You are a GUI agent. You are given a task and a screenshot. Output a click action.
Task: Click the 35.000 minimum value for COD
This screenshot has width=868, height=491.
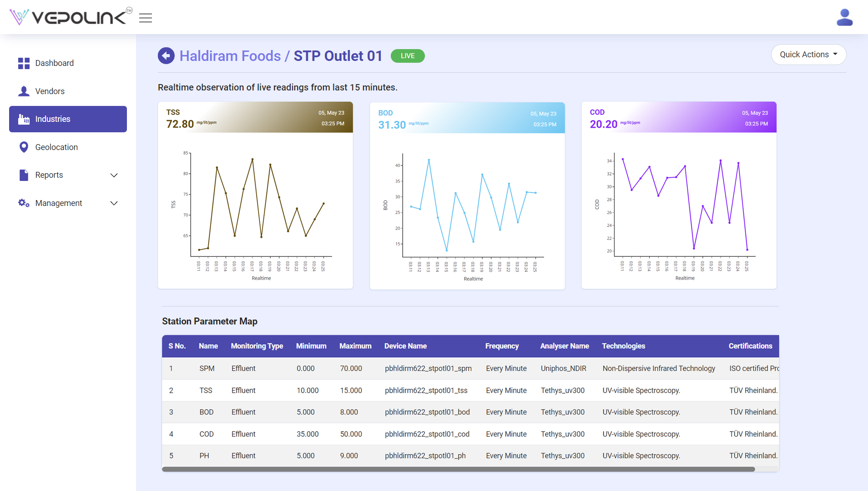[x=308, y=434]
